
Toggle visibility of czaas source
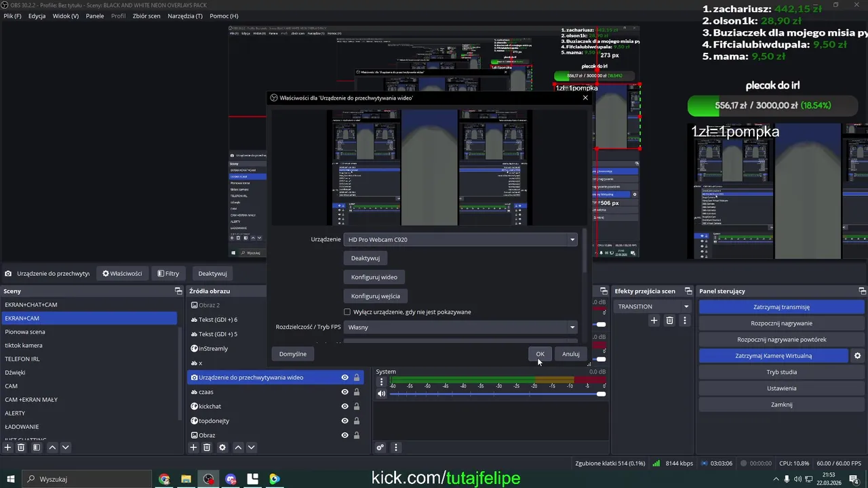point(344,392)
